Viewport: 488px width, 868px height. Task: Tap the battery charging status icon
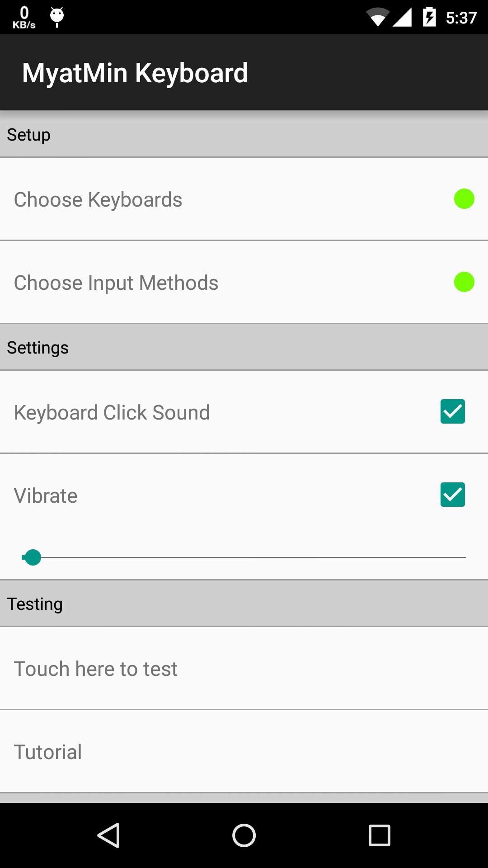coord(429,18)
